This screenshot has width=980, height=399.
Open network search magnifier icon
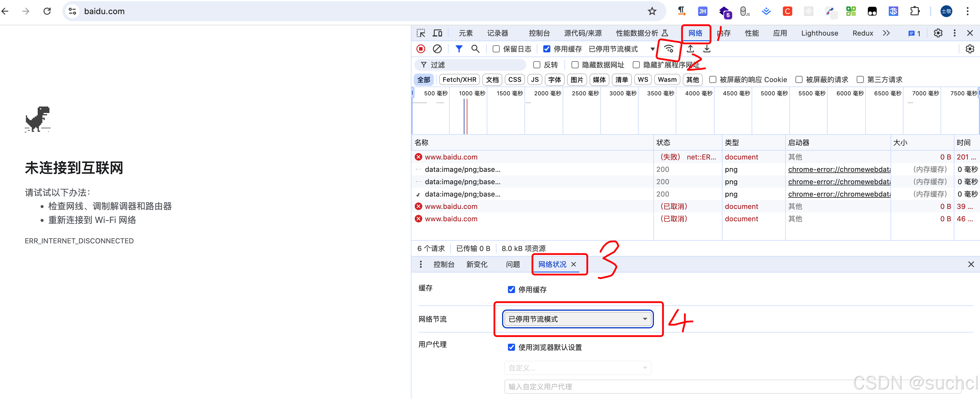pos(475,49)
